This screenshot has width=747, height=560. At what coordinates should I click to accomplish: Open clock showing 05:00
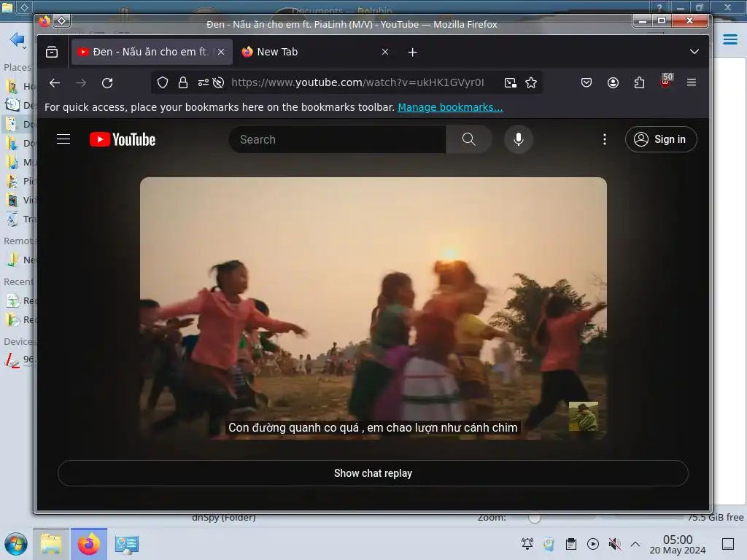(x=678, y=544)
